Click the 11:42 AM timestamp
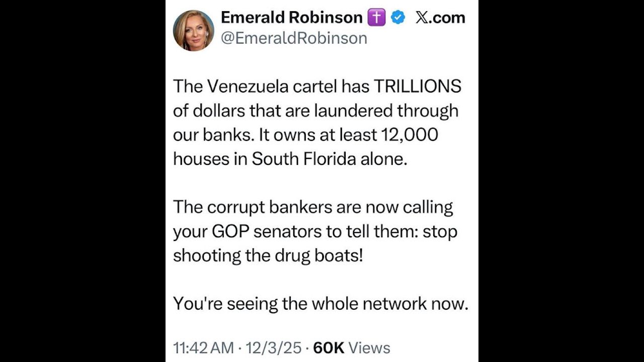 pos(203,348)
